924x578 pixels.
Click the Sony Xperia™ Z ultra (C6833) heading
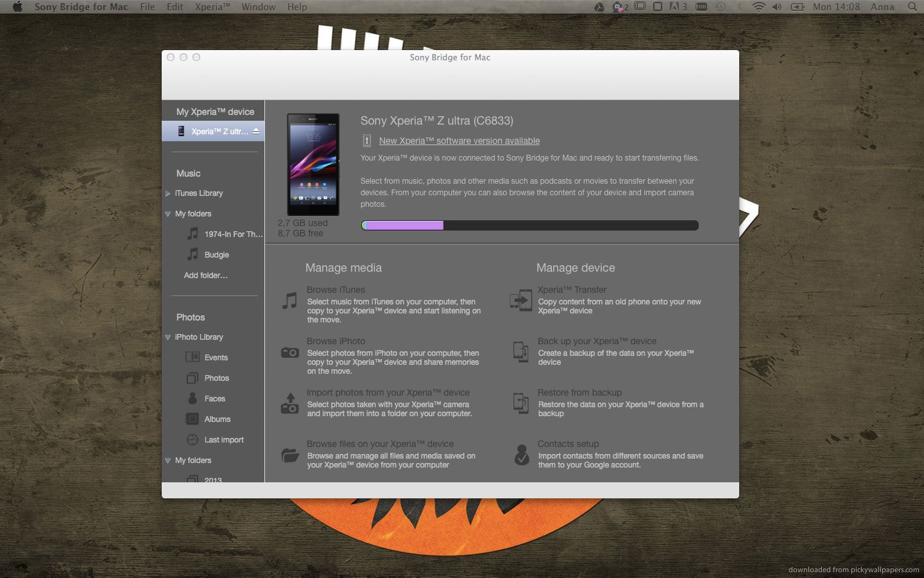pyautogui.click(x=437, y=121)
